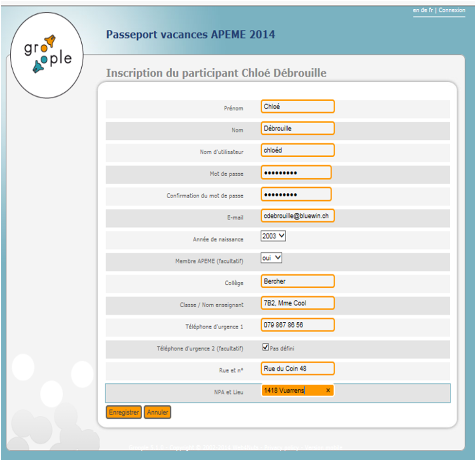This screenshot has width=476, height=461.
Task: Click the 'Membre APEME (facultatif)' label
Action: click(x=209, y=261)
